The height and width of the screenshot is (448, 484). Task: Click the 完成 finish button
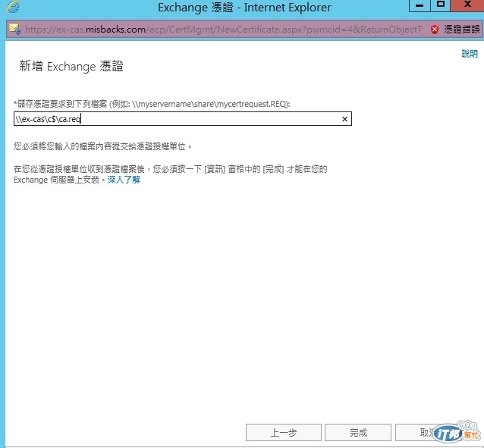point(358,433)
